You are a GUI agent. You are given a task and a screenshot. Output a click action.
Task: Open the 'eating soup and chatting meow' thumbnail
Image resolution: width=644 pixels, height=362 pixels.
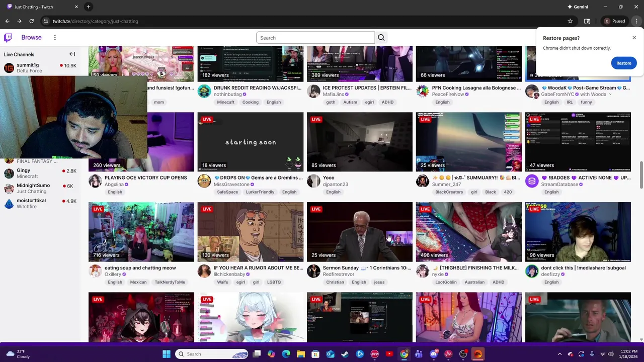pos(141,232)
